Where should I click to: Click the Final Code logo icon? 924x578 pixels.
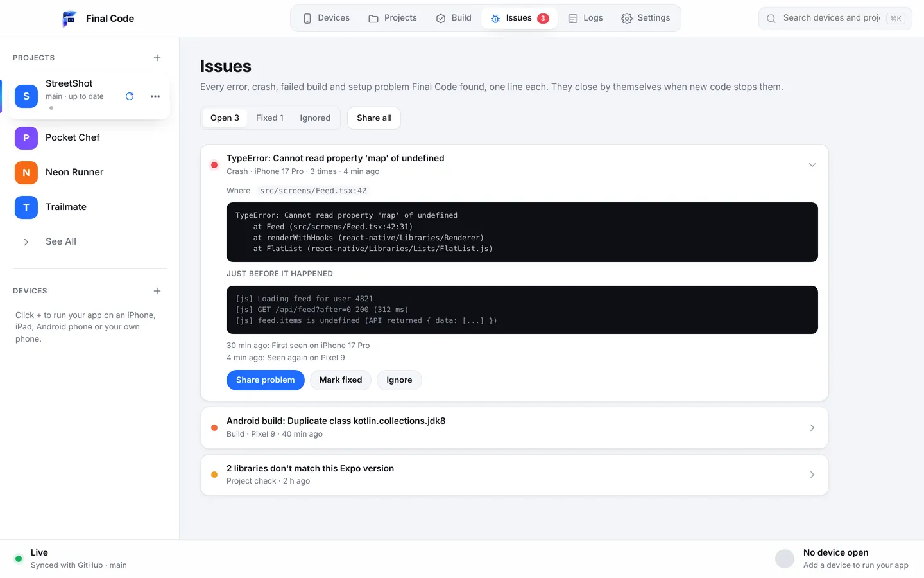(69, 19)
